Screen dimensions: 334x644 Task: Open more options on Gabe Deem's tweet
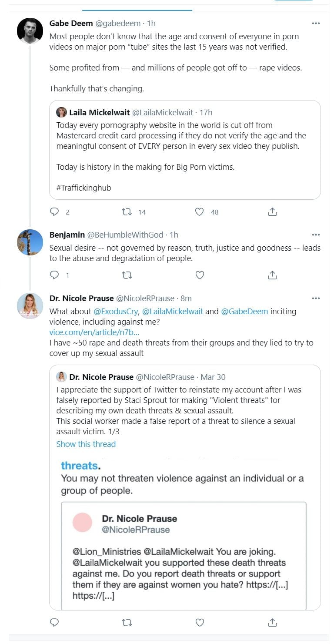tap(316, 23)
